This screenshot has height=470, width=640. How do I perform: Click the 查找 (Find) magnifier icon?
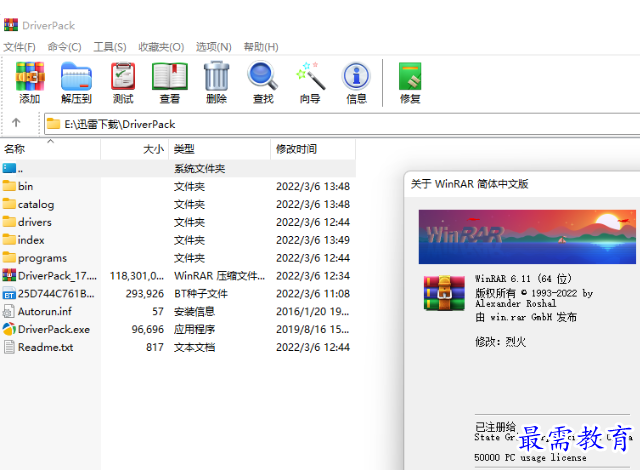(x=263, y=77)
